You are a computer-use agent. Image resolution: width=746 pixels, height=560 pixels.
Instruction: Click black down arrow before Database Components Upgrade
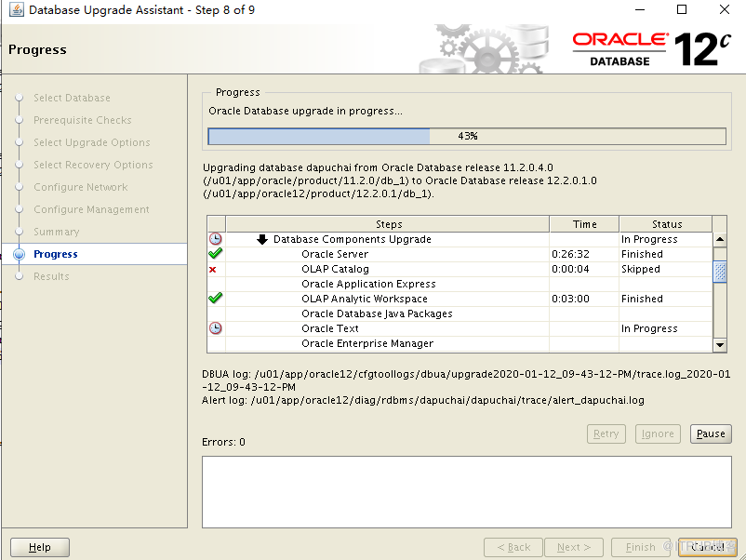point(262,239)
